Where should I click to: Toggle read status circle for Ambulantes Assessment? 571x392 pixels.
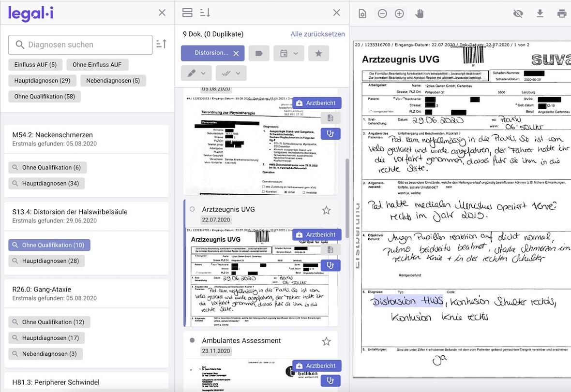pyautogui.click(x=192, y=340)
